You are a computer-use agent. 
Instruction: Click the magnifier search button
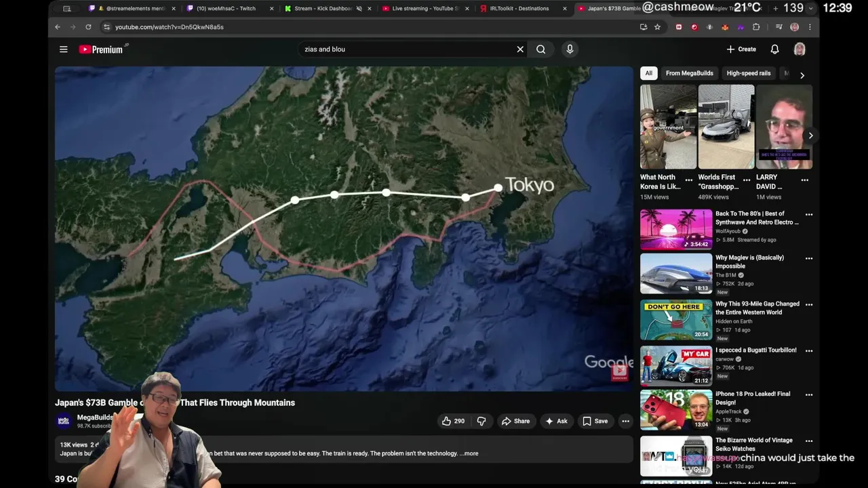click(x=540, y=49)
